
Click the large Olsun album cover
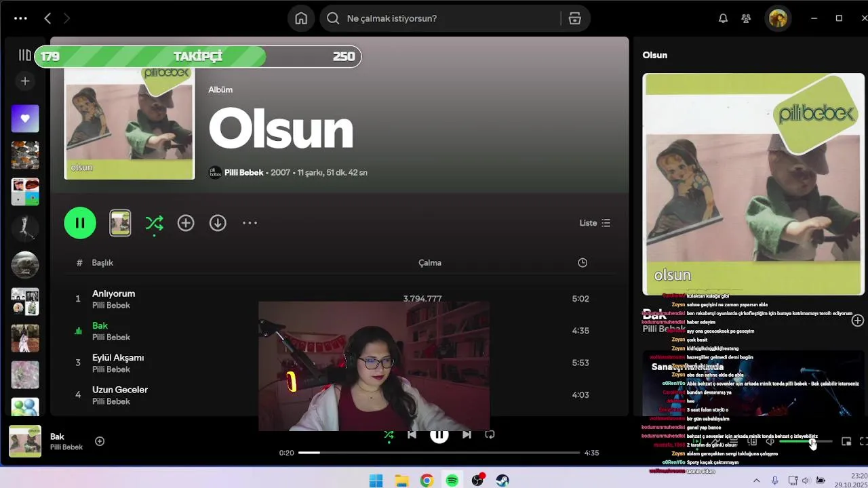pos(130,123)
